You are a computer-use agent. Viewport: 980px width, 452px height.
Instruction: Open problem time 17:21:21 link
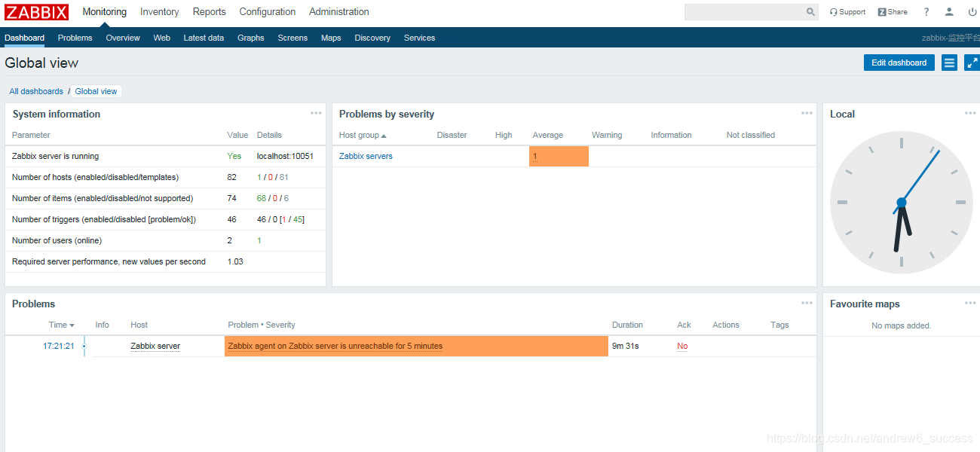(x=59, y=346)
